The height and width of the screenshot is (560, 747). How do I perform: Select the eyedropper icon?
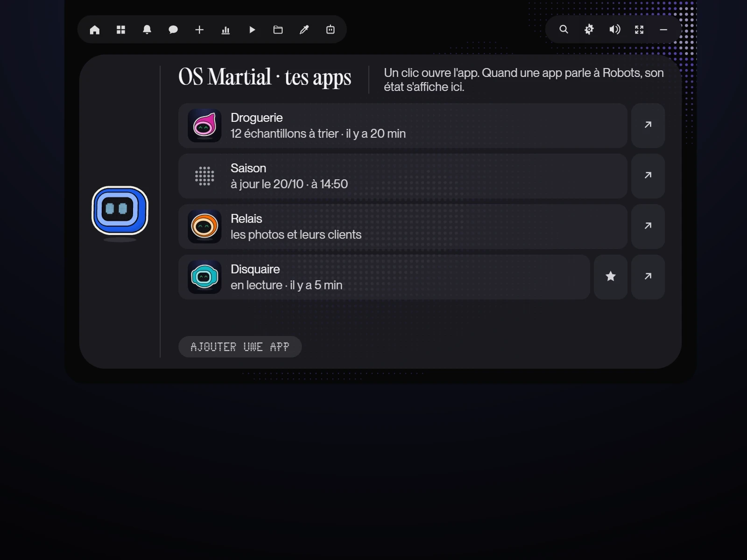(304, 30)
